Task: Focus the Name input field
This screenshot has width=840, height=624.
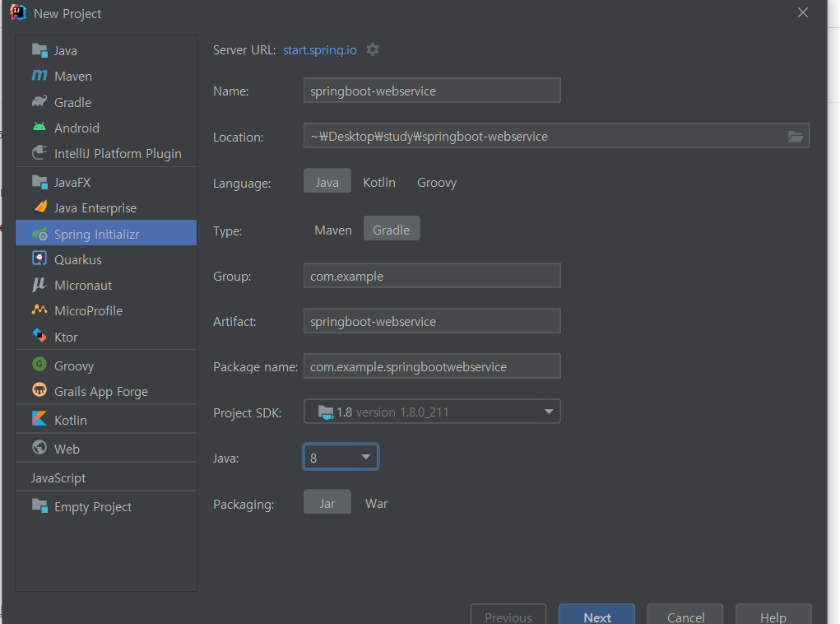Action: 432,90
